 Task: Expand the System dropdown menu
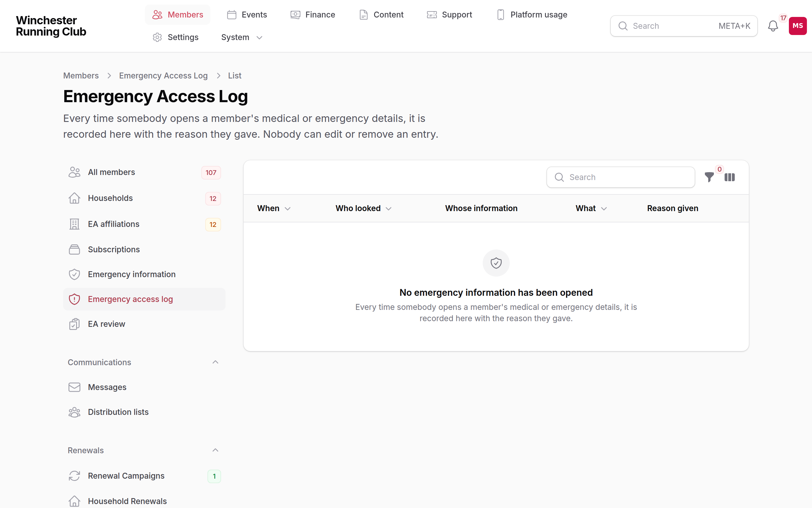(x=242, y=37)
